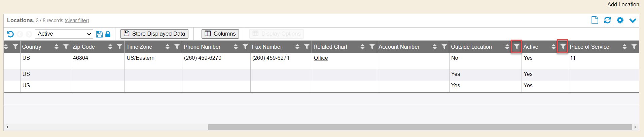Filter the Outside Location column
644x137 pixels.
point(516,47)
